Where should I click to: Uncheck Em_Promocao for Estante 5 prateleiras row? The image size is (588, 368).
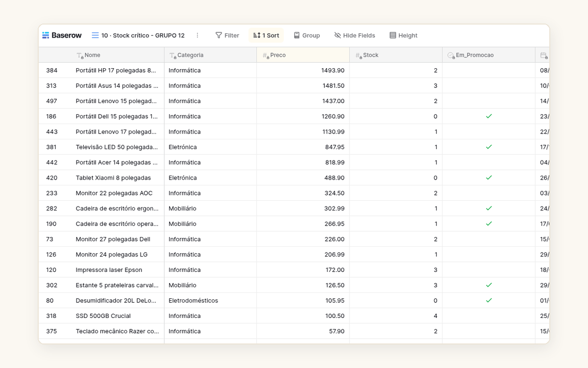point(489,285)
